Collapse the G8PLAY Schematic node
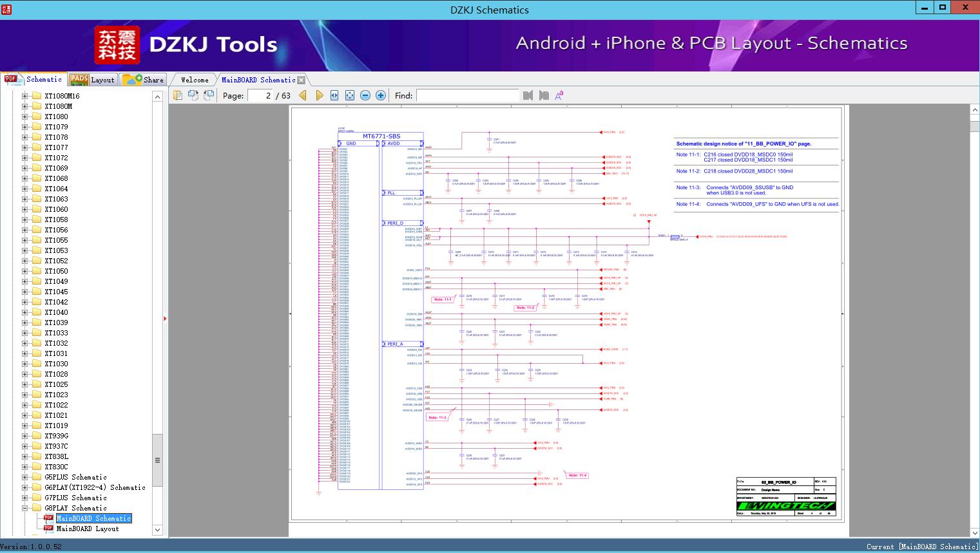The image size is (980, 553). tap(24, 508)
